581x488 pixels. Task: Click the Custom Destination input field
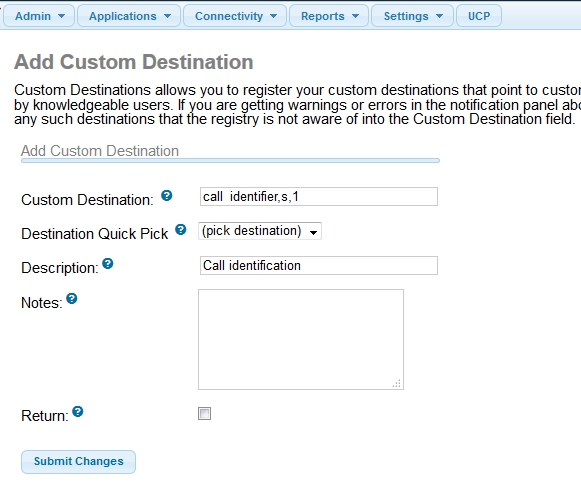click(319, 196)
